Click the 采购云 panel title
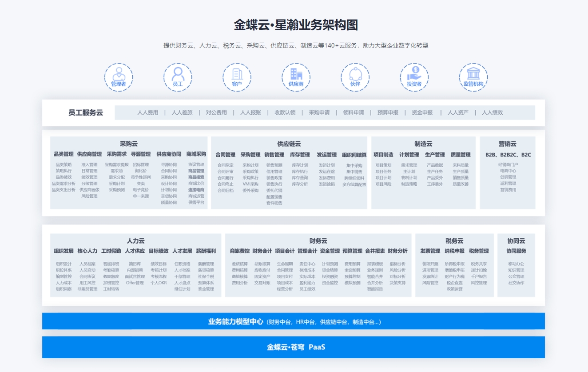Image resolution: width=588 pixels, height=372 pixels. (129, 144)
